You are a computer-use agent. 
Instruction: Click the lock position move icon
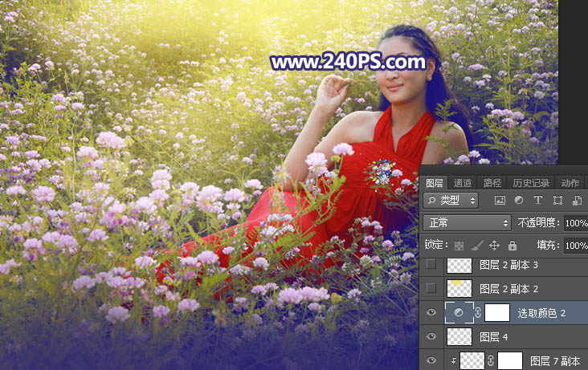pos(494,245)
